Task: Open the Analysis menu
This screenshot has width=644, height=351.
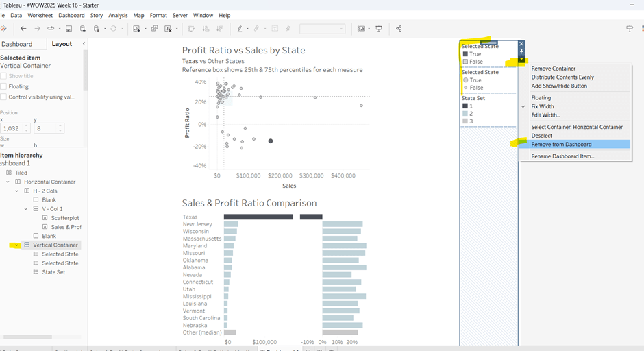Action: [118, 15]
